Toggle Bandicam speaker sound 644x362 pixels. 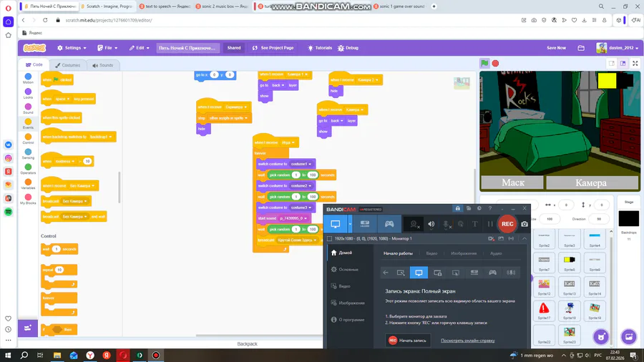pyautogui.click(x=431, y=224)
